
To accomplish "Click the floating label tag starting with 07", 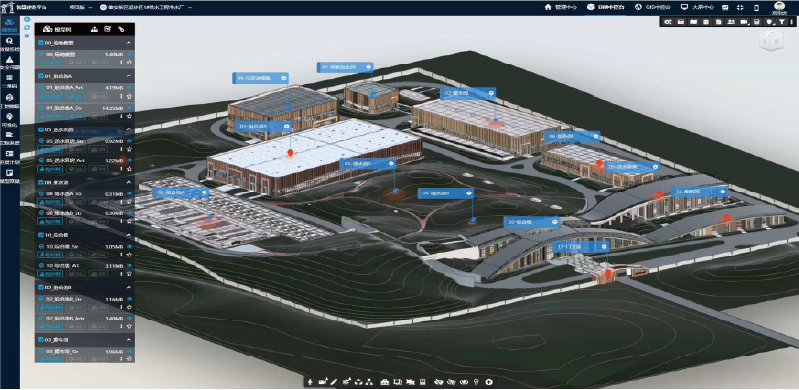I will click(345, 67).
